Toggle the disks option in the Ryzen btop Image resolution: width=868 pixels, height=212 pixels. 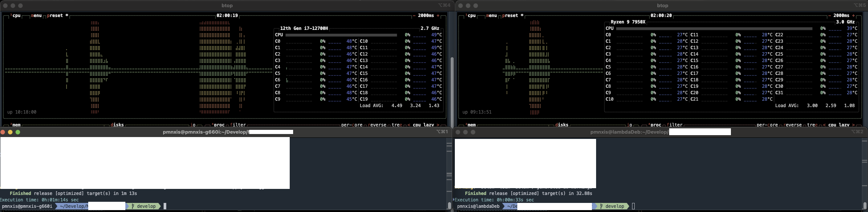coord(561,125)
